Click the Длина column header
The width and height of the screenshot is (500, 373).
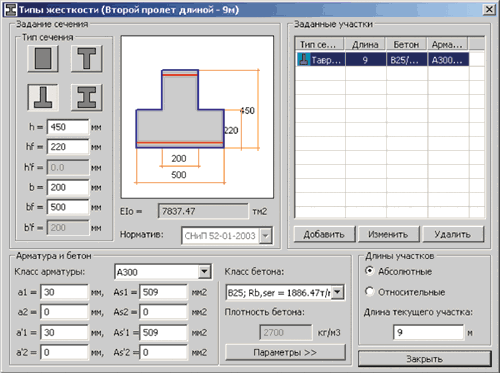(x=365, y=44)
